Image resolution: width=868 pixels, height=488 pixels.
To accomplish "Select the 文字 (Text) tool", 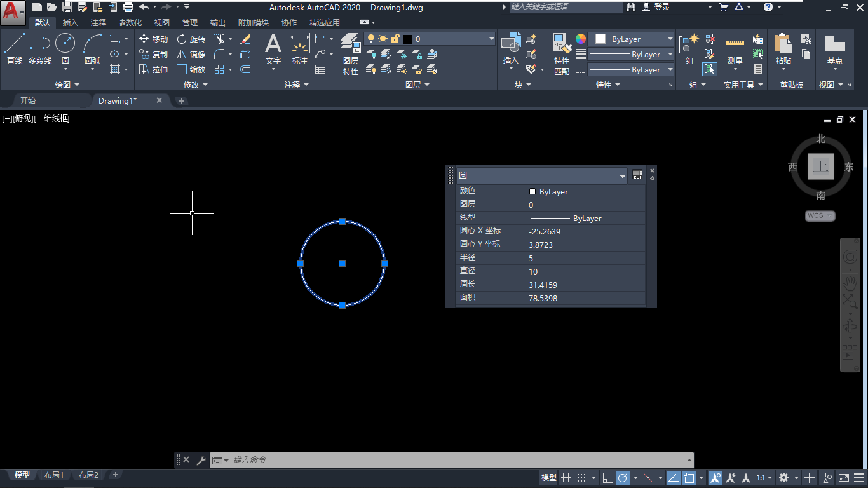I will (x=273, y=49).
